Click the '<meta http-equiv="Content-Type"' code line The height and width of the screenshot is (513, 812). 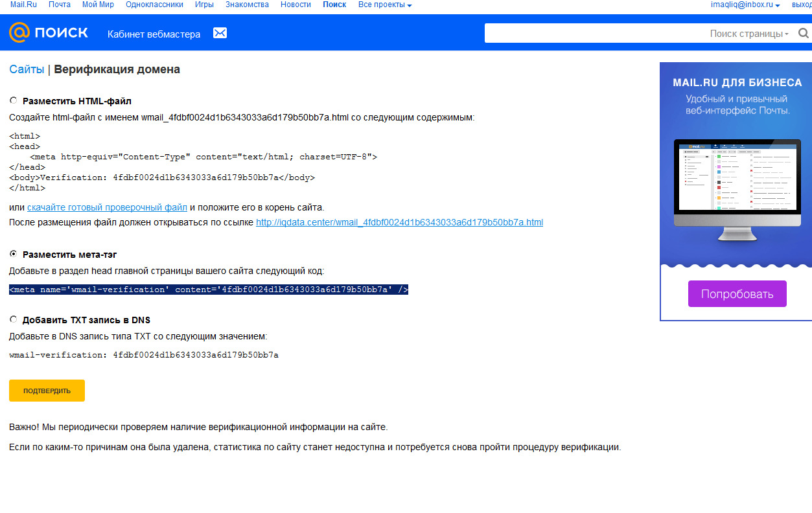[203, 157]
